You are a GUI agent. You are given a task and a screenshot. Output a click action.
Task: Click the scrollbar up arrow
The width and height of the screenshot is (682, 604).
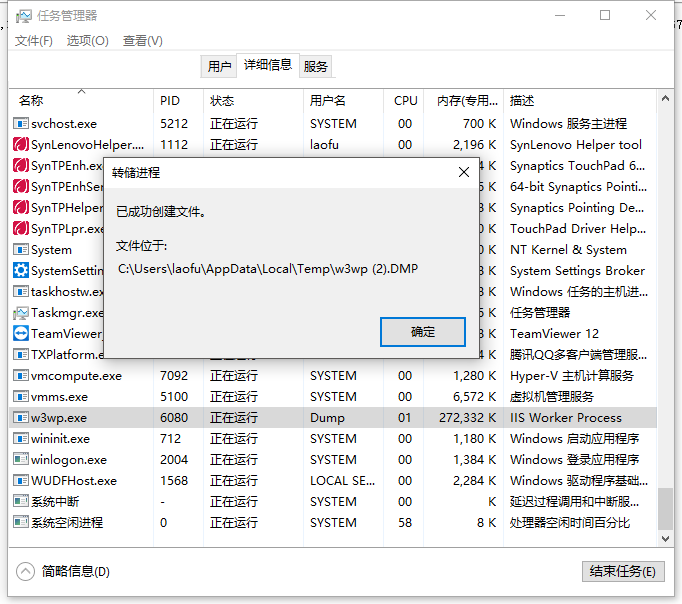[665, 98]
